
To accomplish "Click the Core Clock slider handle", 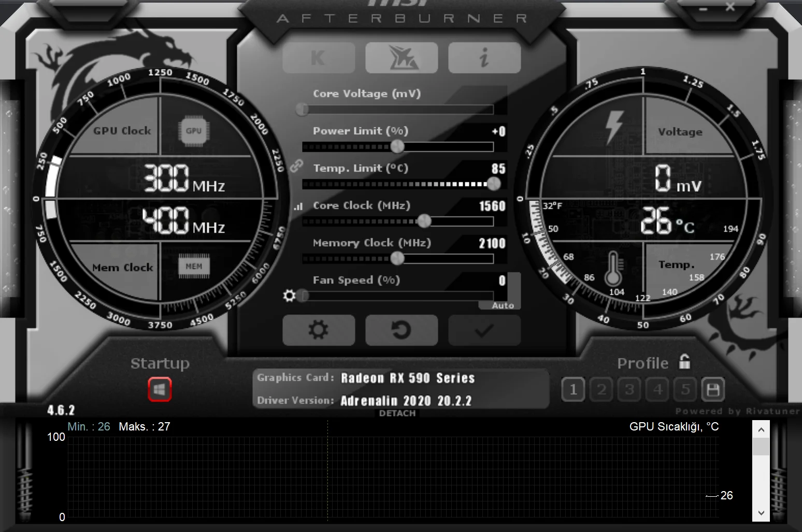I will pos(424,221).
